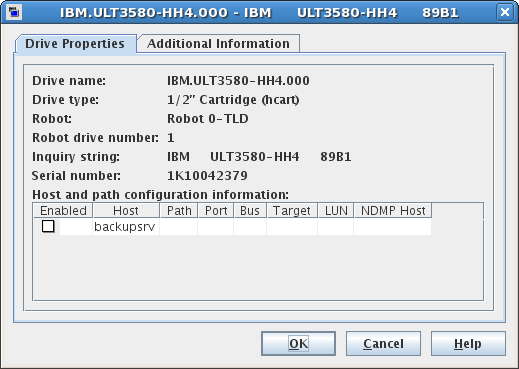Screen dimensions: 519x369
Task: Click the Bus column header
Action: pyautogui.click(x=250, y=211)
